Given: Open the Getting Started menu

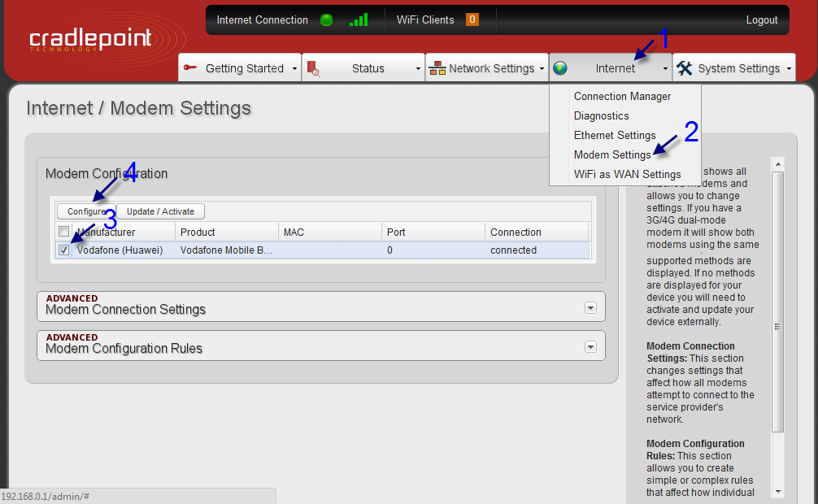Looking at the screenshot, I should tap(240, 68).
